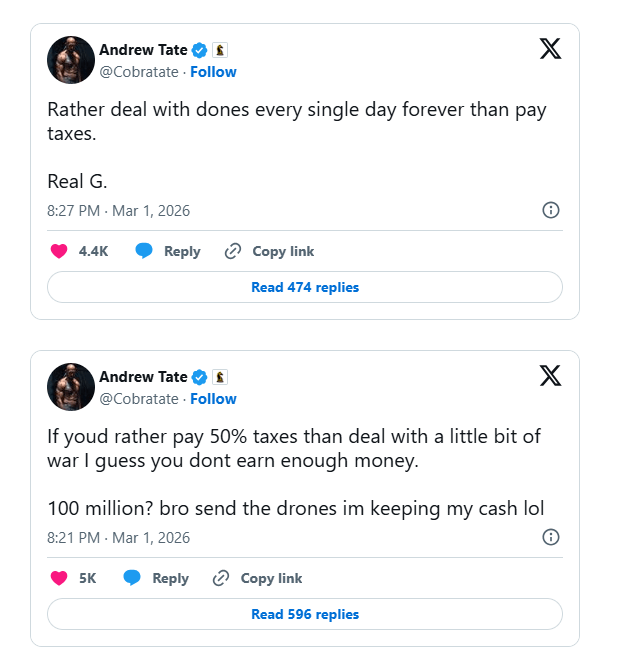Screen dimensions: 622x667
Task: Click the reply bubble icon on the first tweet
Action: coord(144,251)
